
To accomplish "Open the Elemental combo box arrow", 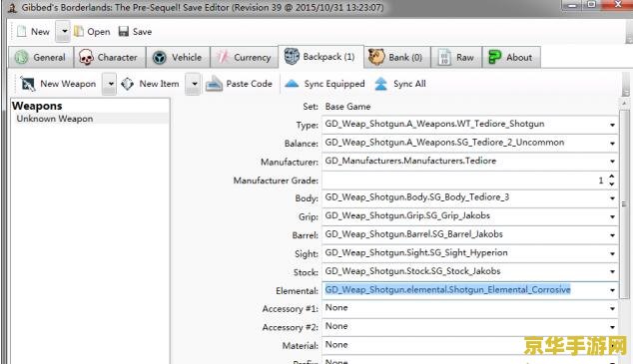I will [612, 290].
